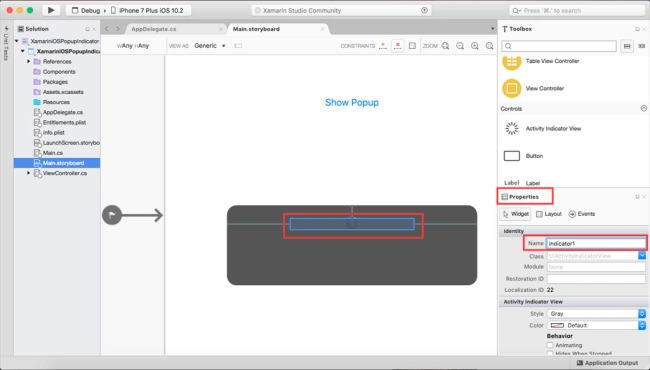This screenshot has width=650, height=370.
Task: Collapse the Controls toolbox section
Action: pyautogui.click(x=643, y=109)
